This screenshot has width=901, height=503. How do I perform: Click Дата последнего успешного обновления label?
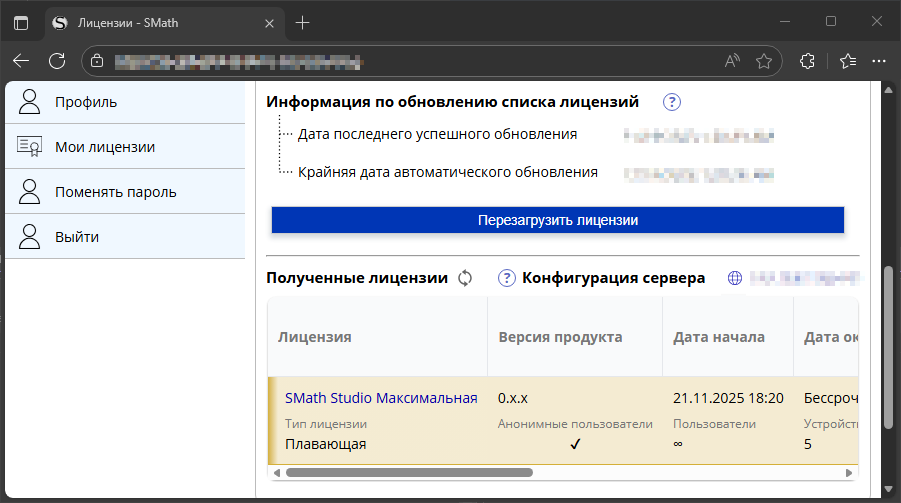coord(437,134)
